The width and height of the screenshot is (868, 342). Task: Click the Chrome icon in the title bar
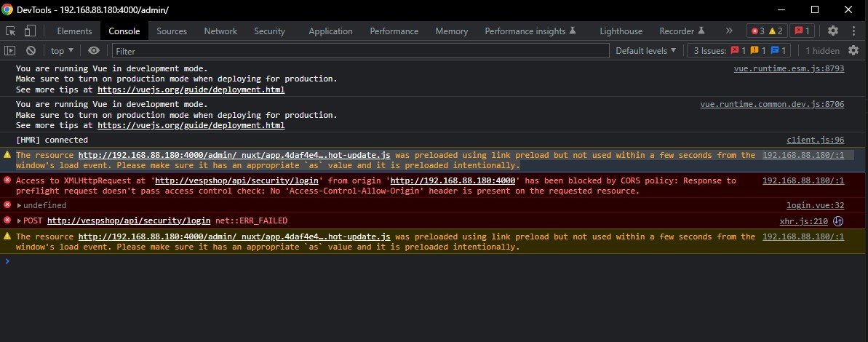tap(8, 9)
